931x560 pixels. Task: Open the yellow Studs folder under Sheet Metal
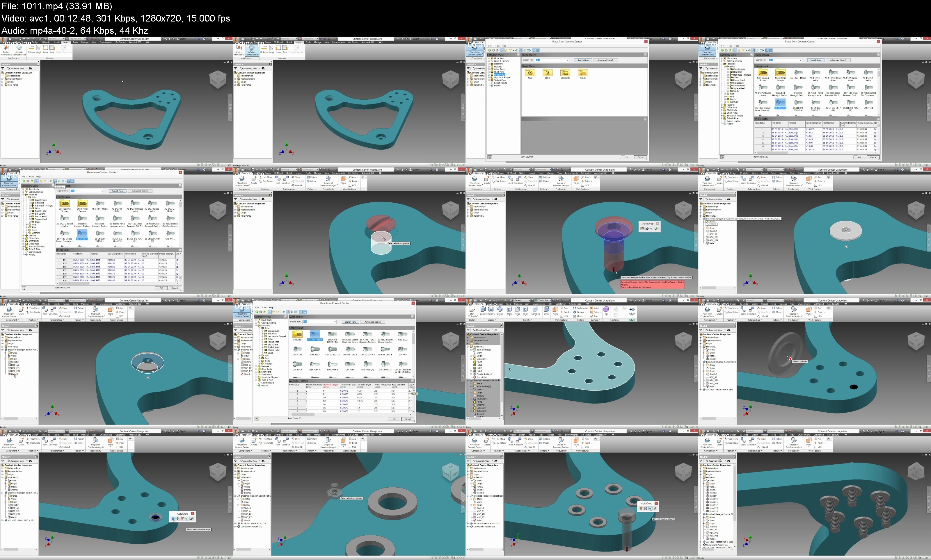coord(583,73)
